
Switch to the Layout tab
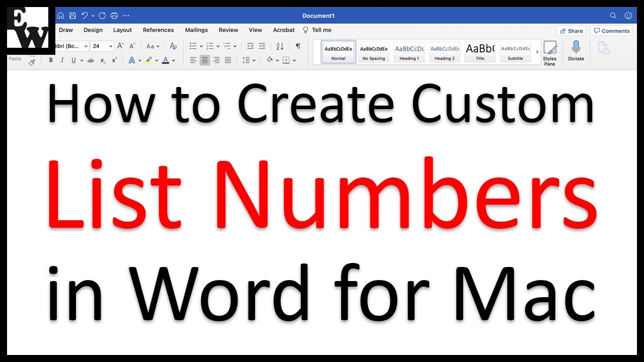tap(122, 30)
